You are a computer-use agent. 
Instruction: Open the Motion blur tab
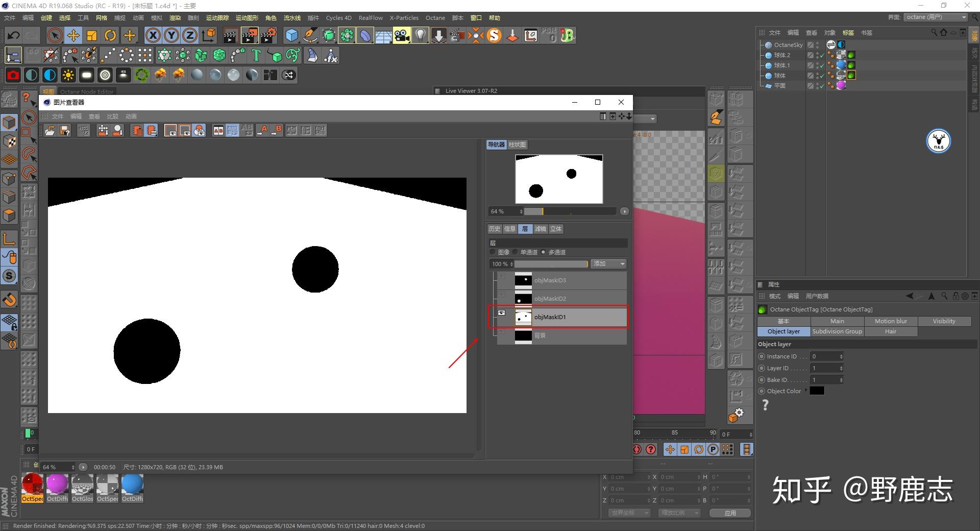point(891,321)
